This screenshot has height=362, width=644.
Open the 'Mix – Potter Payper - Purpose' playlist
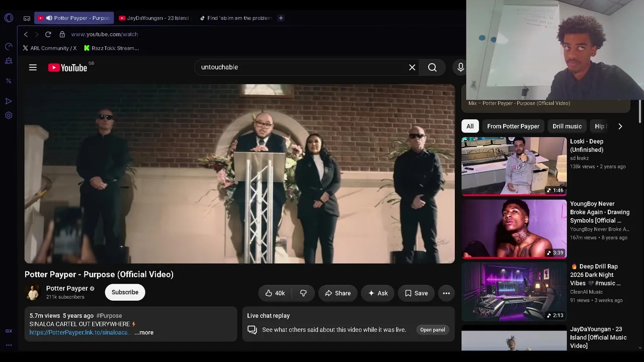click(519, 103)
